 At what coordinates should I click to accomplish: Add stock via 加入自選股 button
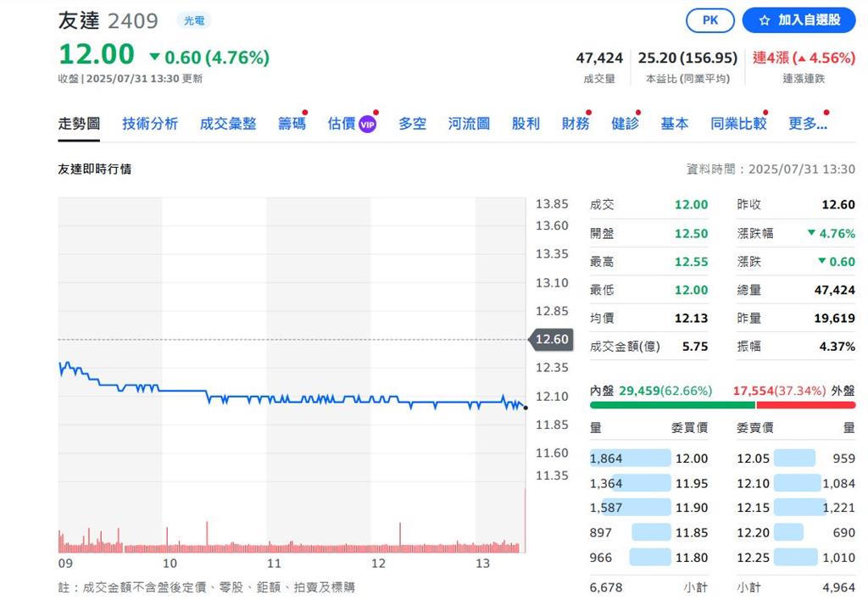click(x=798, y=20)
